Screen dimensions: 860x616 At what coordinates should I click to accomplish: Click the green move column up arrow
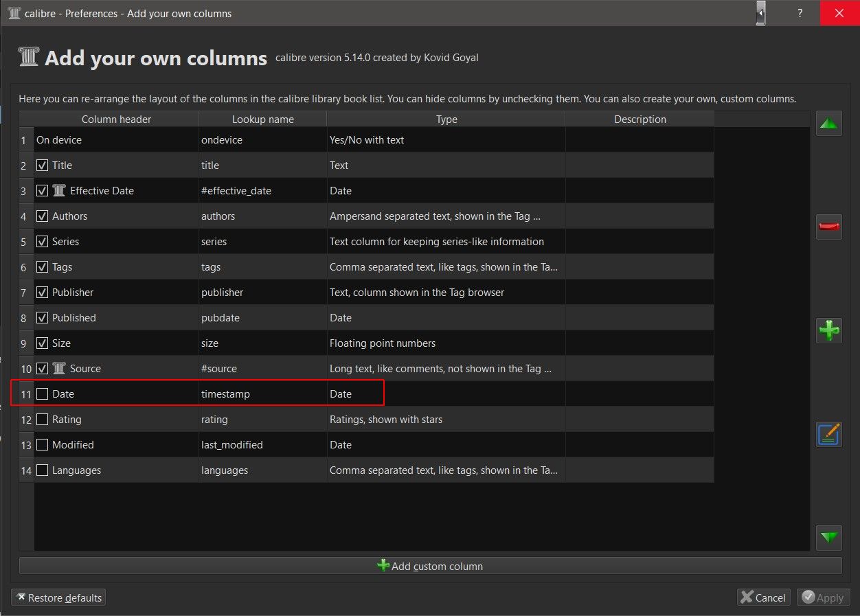(x=829, y=124)
